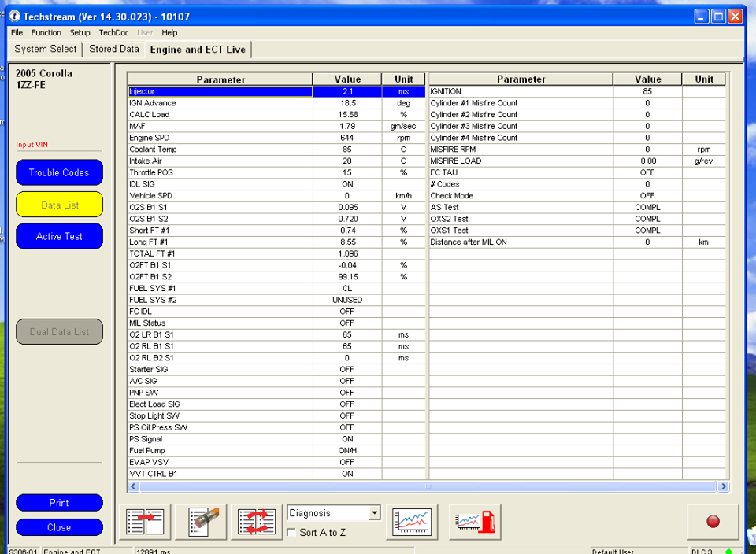
Task: Select the Coolant Temp parameter row
Action: (x=220, y=150)
